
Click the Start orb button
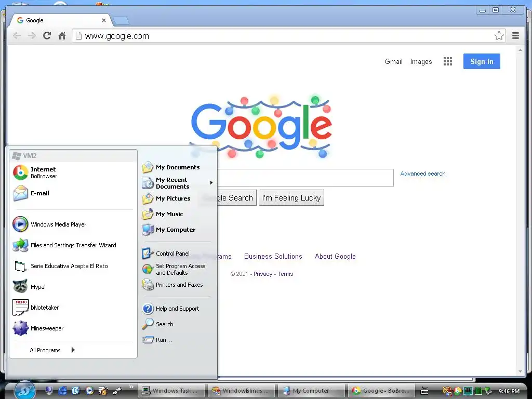point(24,390)
